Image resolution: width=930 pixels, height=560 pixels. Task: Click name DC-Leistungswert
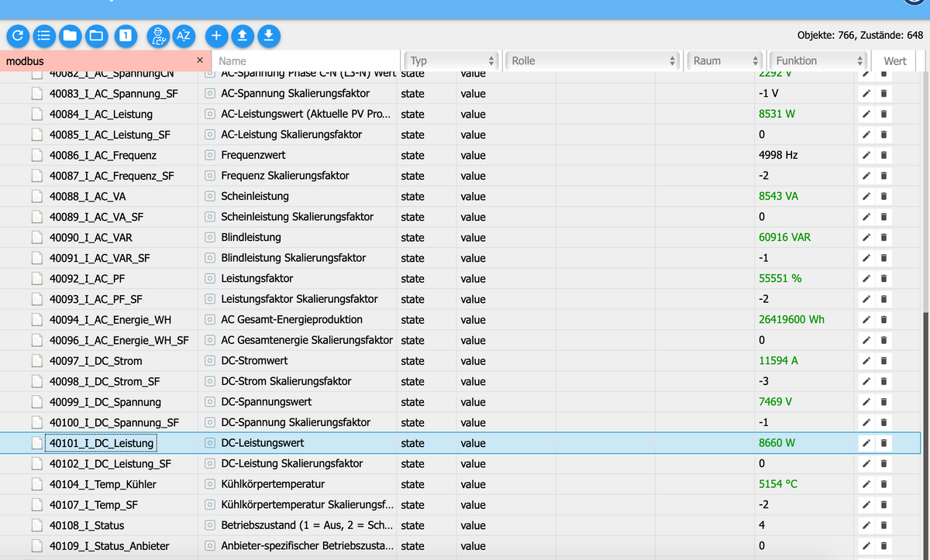263,443
